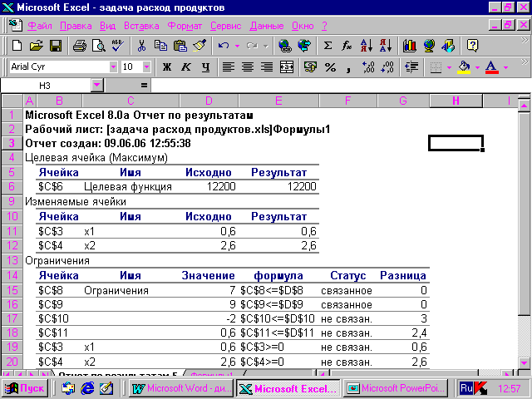Screen dimensions: 532x399
Task: Open the Формат menu
Action: (185, 26)
